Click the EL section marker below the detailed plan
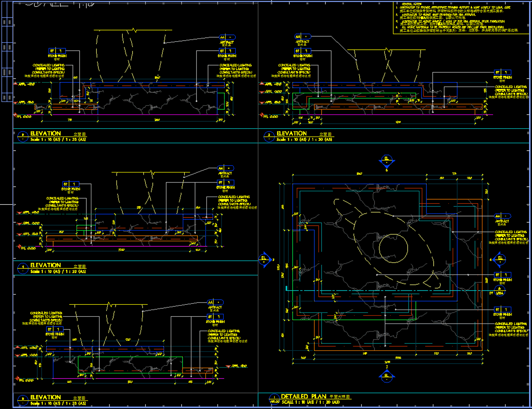This screenshot has width=532, height=409. click(x=387, y=376)
